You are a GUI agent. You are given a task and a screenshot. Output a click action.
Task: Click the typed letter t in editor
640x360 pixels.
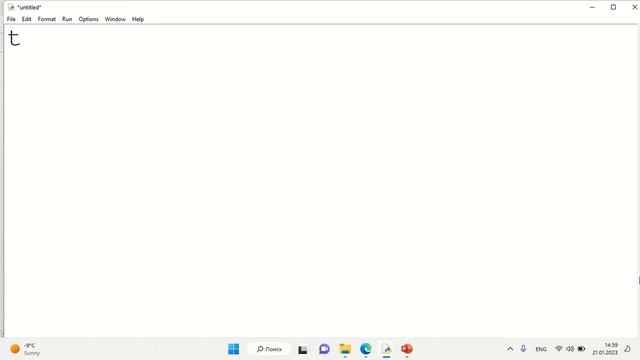[x=14, y=38]
